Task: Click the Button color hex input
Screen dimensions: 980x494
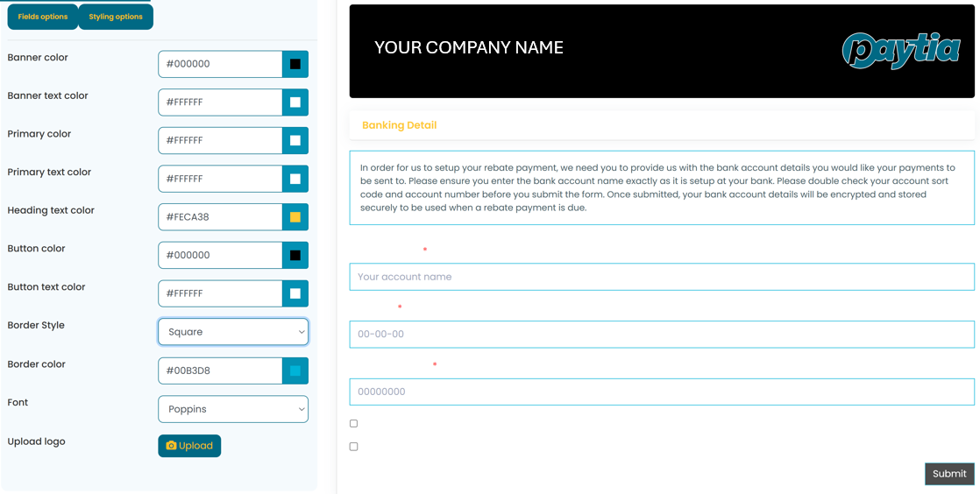Action: point(221,255)
